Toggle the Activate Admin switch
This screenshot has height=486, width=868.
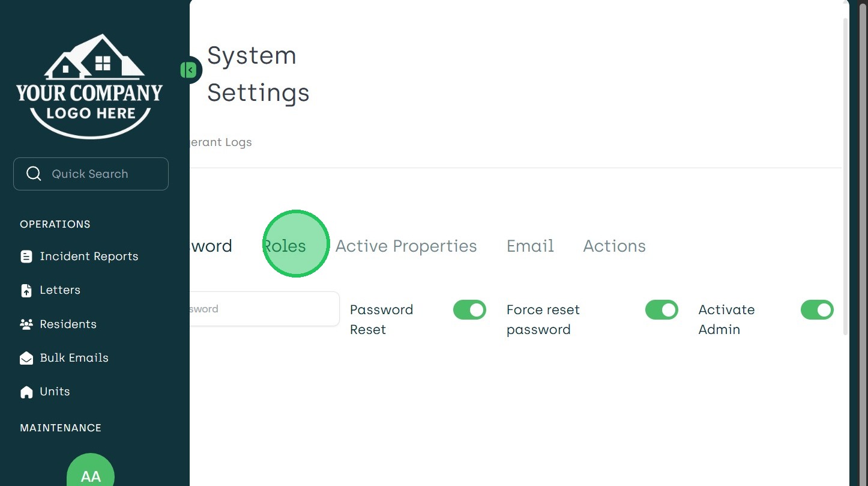[817, 310]
